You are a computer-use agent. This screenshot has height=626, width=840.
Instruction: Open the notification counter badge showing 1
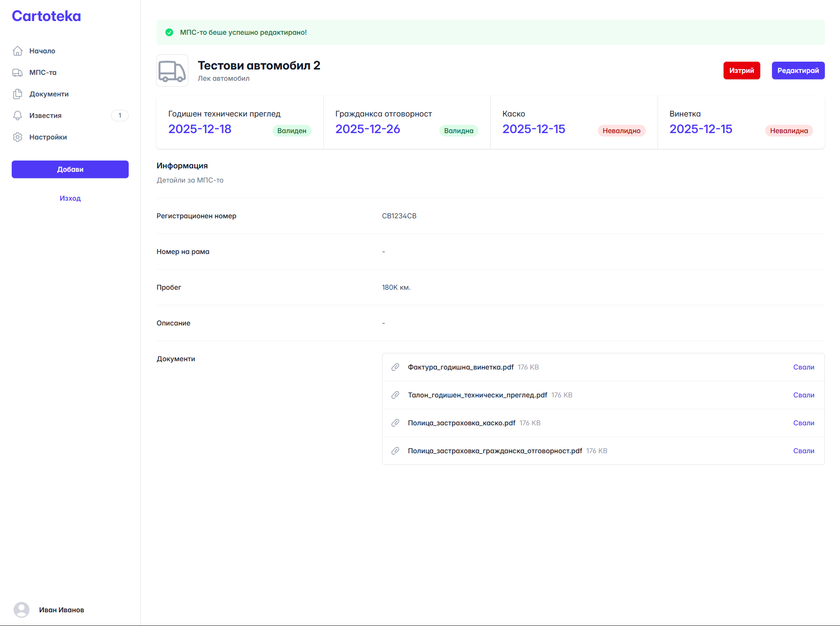coord(120,116)
